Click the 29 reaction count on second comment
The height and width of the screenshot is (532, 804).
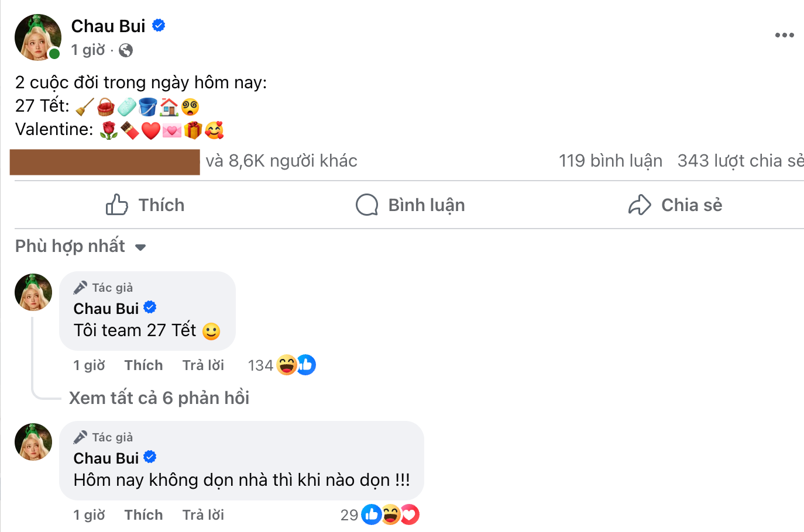(x=349, y=514)
